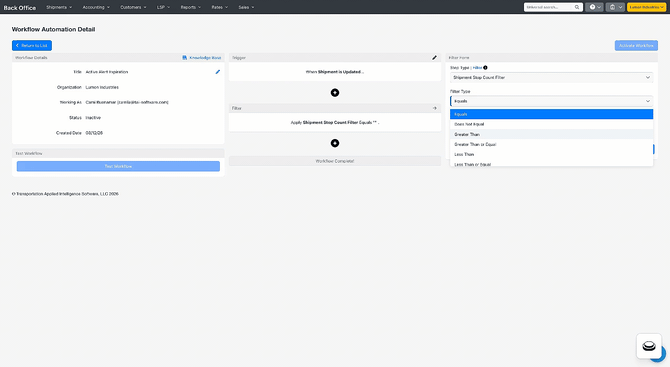Open the Sales menu
670x367 pixels.
click(246, 7)
